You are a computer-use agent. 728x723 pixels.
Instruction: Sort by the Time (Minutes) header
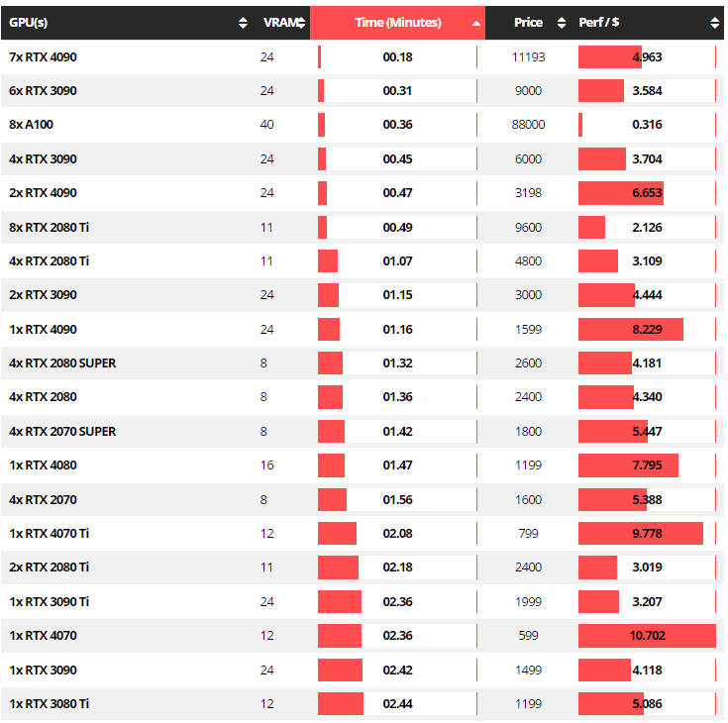(397, 23)
